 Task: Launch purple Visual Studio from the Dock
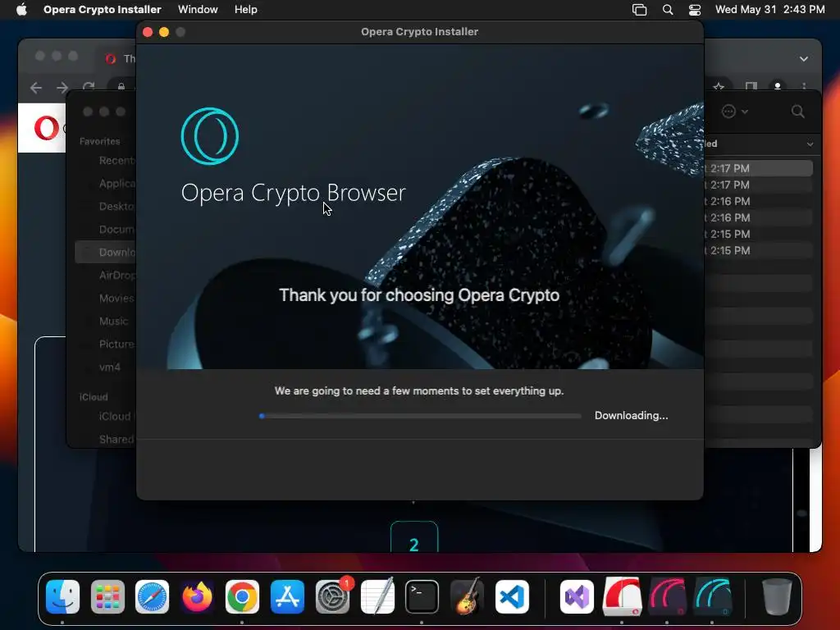tap(577, 597)
